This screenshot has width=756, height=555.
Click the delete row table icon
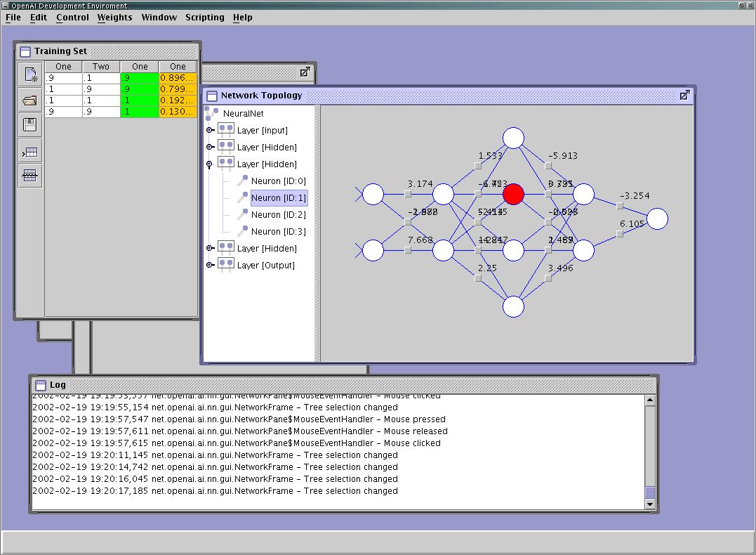(x=30, y=176)
